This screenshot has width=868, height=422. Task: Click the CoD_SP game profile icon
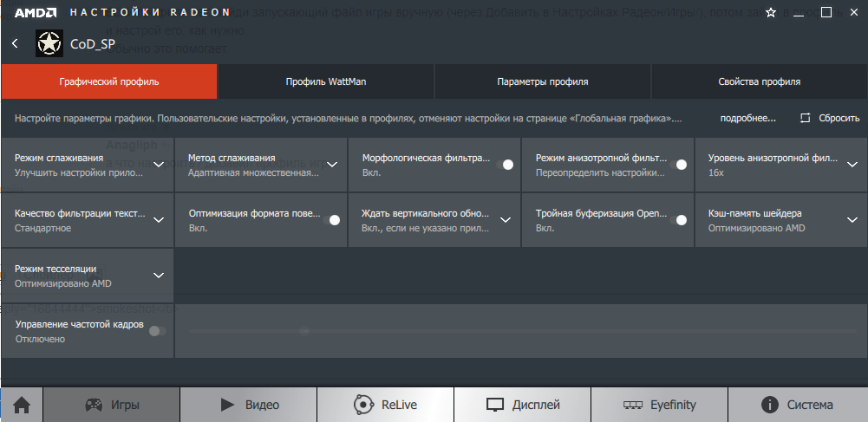49,43
